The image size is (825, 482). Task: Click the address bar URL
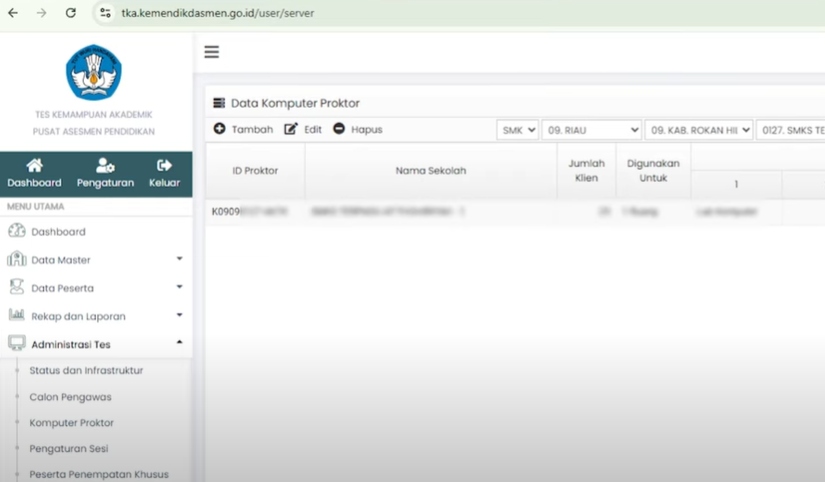tap(217, 13)
